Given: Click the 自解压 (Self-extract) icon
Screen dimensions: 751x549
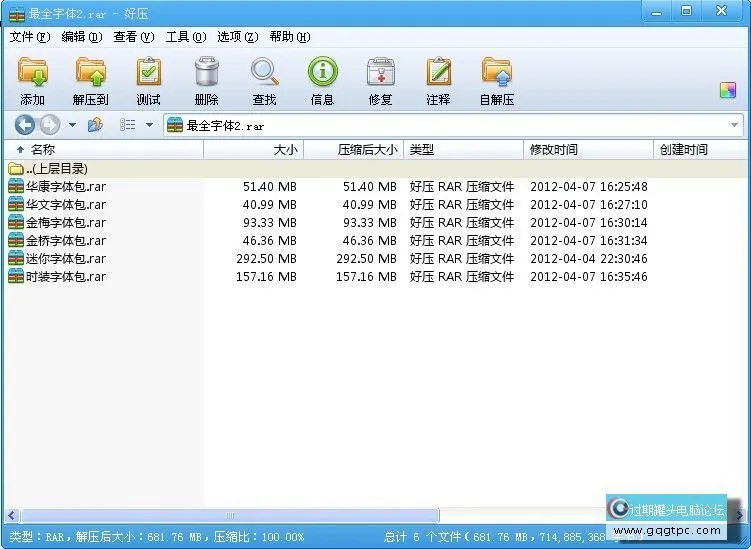Looking at the screenshot, I should pyautogui.click(x=497, y=72).
